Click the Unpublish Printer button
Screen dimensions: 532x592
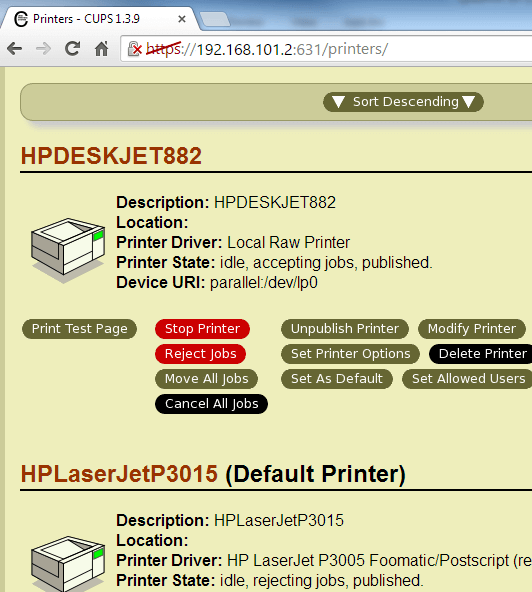click(345, 329)
